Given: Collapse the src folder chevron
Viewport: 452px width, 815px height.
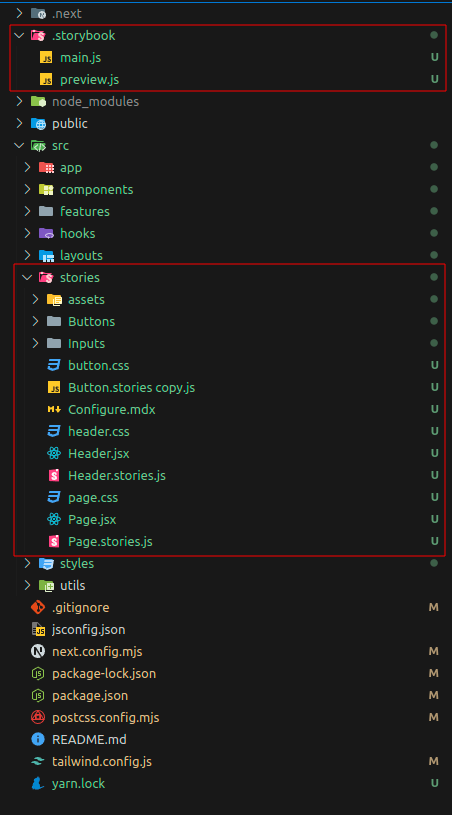Looking at the screenshot, I should (x=19, y=146).
